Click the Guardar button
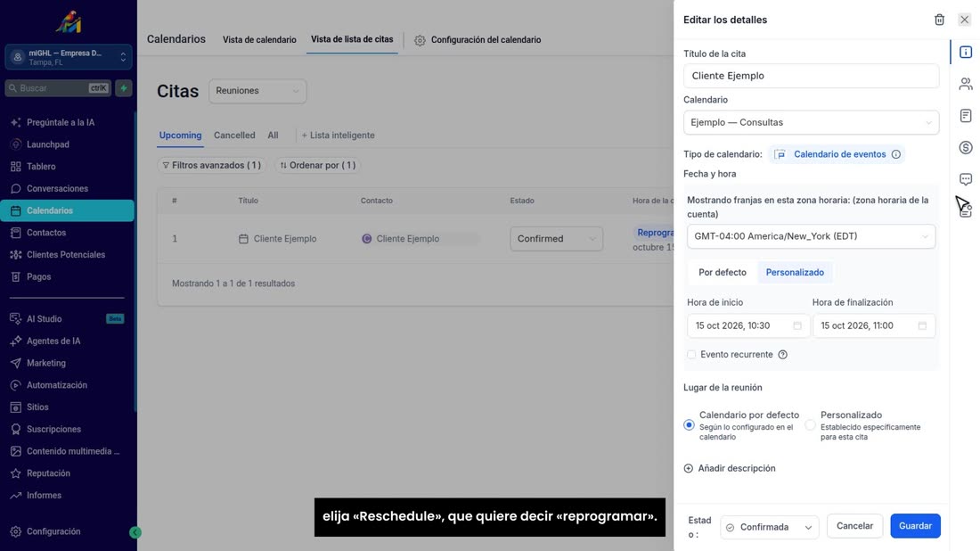The image size is (980, 551). pyautogui.click(x=915, y=526)
